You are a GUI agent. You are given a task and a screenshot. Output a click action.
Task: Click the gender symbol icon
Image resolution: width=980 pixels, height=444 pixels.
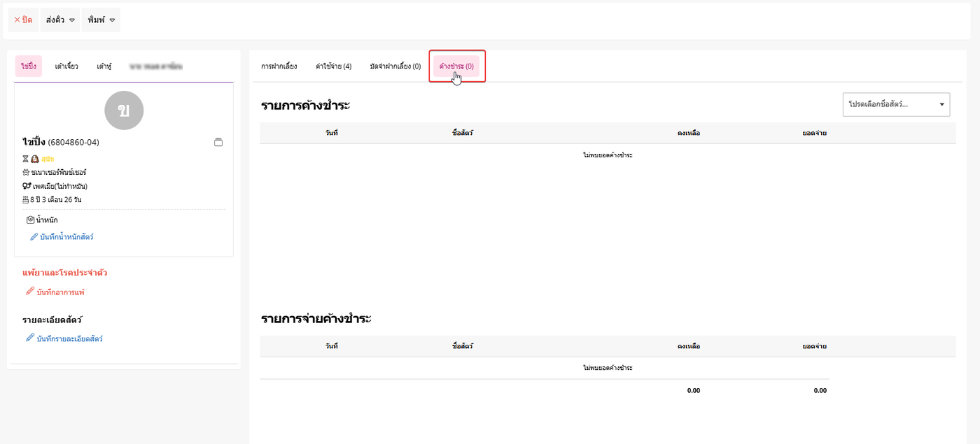click(27, 186)
